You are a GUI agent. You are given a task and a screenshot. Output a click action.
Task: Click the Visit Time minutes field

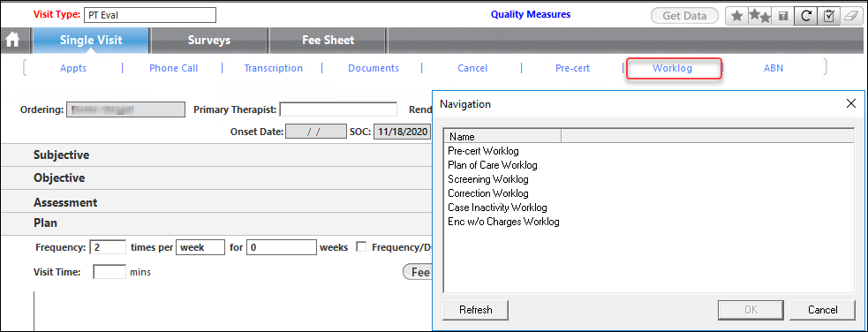click(x=109, y=272)
